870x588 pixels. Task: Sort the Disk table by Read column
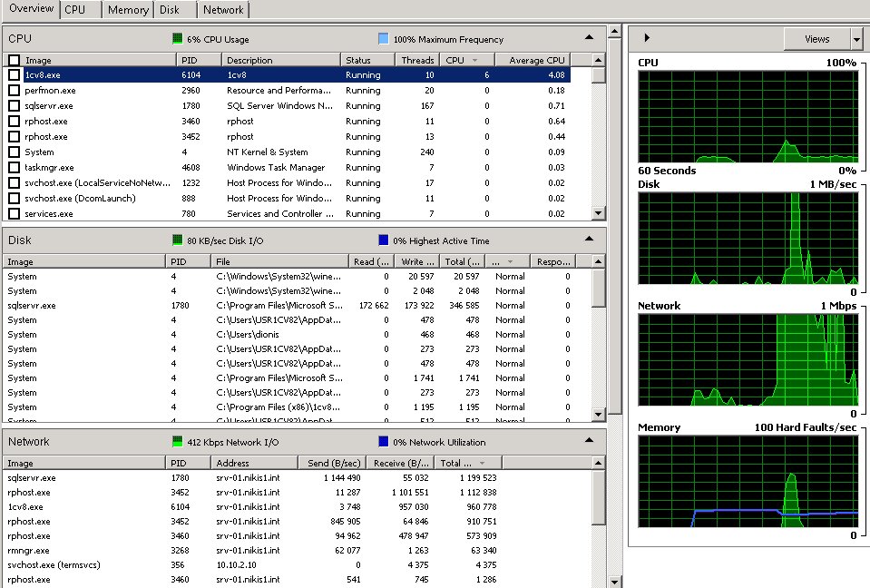click(371, 261)
